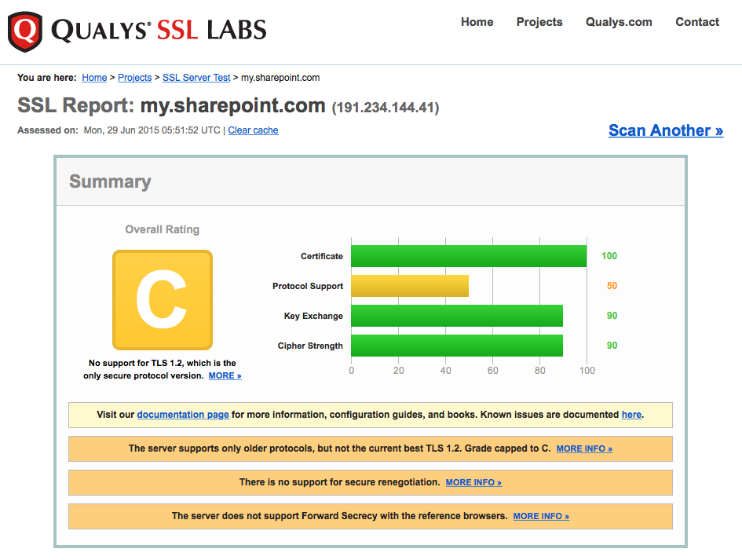Image resolution: width=742 pixels, height=560 pixels.
Task: Click the yellow Protocol Support score bar
Action: [410, 286]
